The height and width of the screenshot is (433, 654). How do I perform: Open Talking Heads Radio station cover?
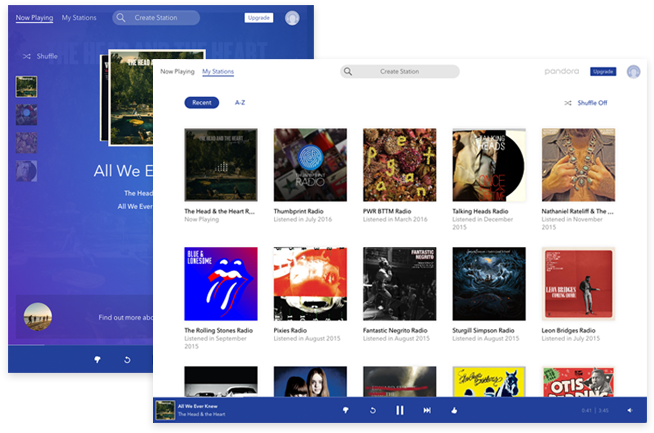[489, 165]
